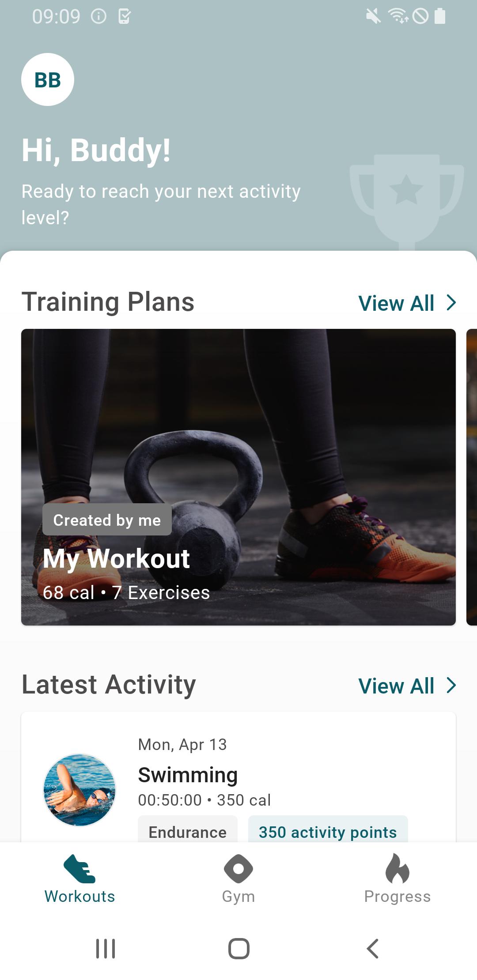477x980 pixels.
Task: Click View All for Training Plans
Action: [x=396, y=303]
